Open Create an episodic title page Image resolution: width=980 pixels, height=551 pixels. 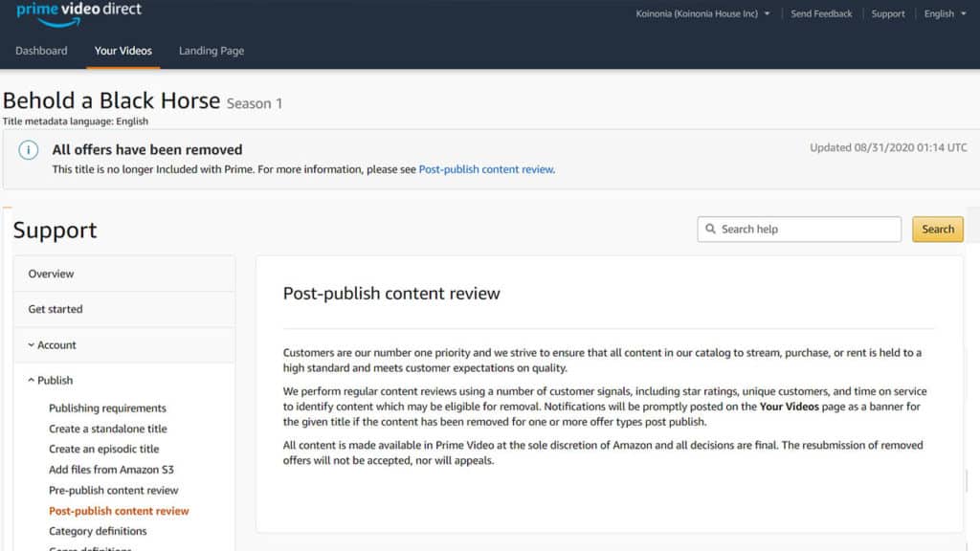103,449
